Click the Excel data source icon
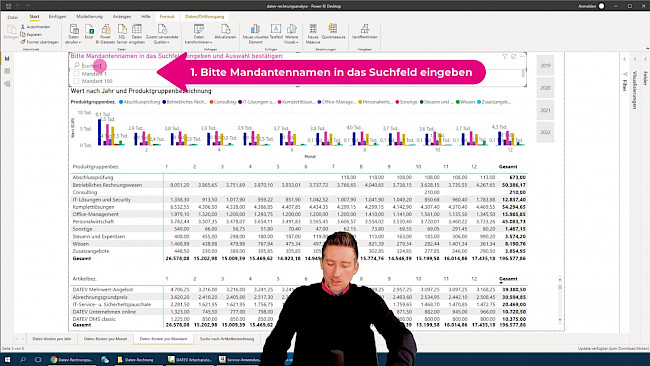This screenshot has width=650, height=366. tap(89, 32)
